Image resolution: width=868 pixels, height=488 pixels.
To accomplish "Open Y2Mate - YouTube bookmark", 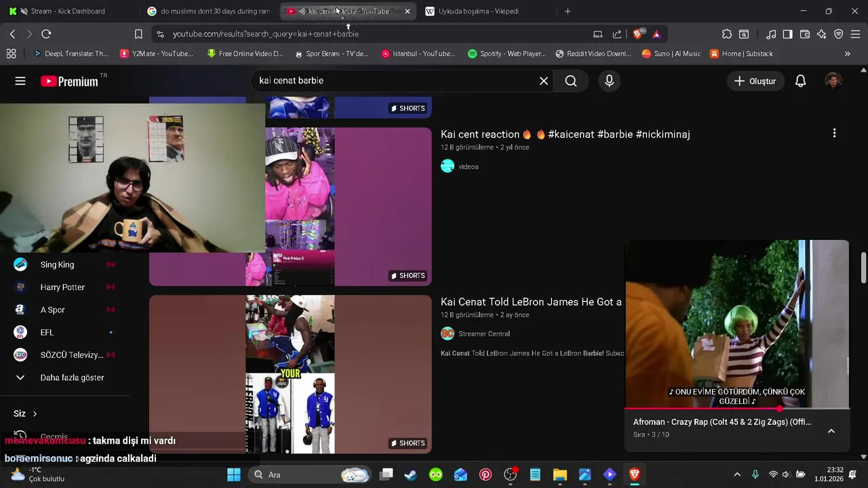I will point(157,54).
